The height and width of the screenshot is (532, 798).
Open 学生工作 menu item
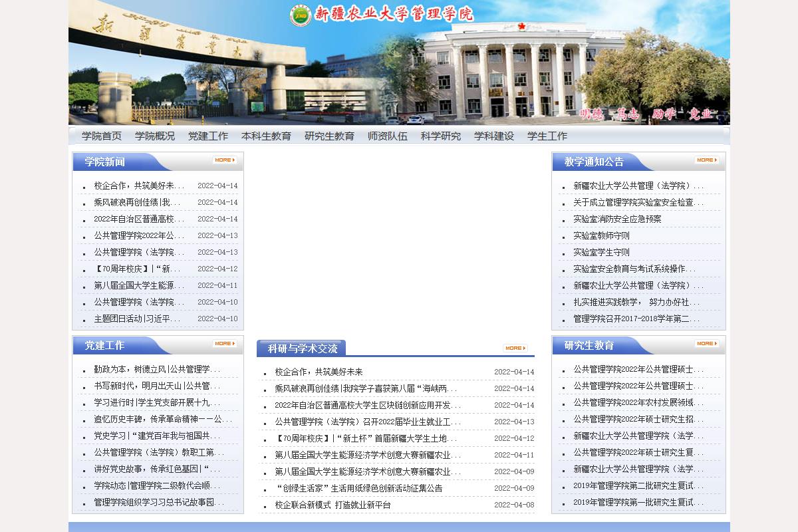tap(547, 136)
